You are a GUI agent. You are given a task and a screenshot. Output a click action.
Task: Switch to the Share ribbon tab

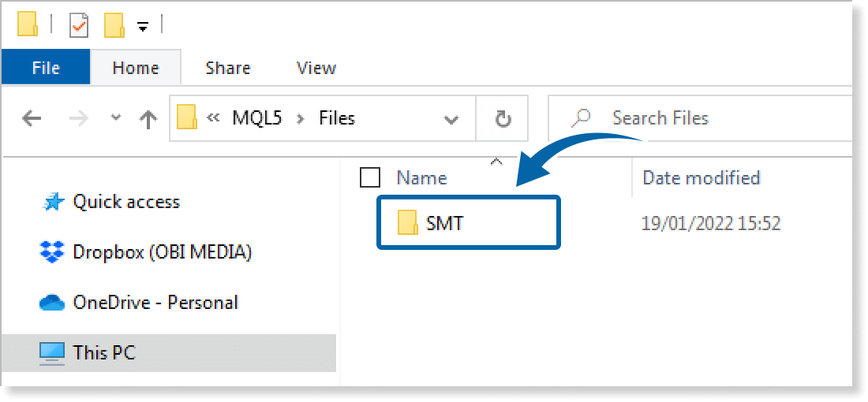[x=227, y=68]
